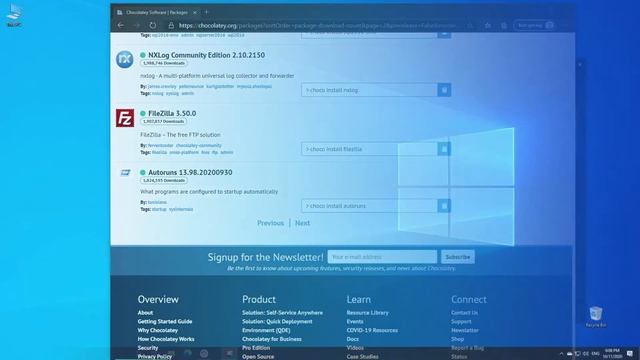Open FileZilla 3.50.0 package page
640x360 pixels.
click(x=172, y=113)
